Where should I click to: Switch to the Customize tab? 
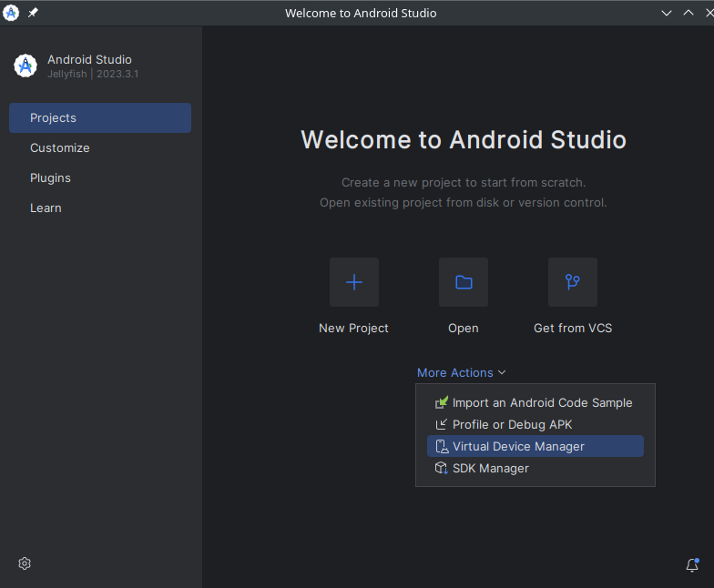tap(60, 147)
